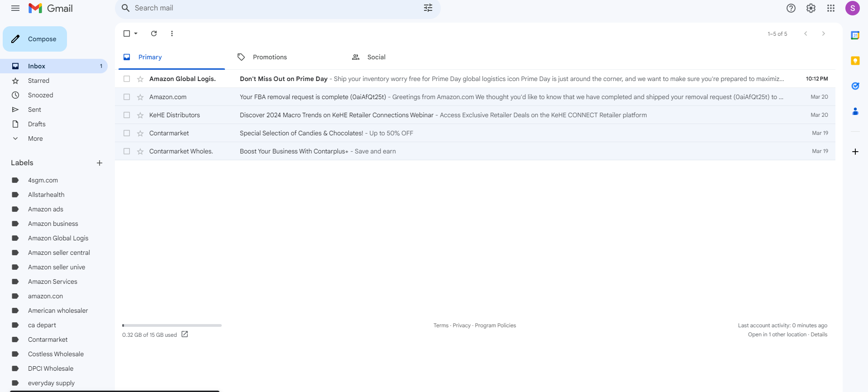
Task: Open the Contarplus+ Boost Your Business email
Action: pos(475,151)
